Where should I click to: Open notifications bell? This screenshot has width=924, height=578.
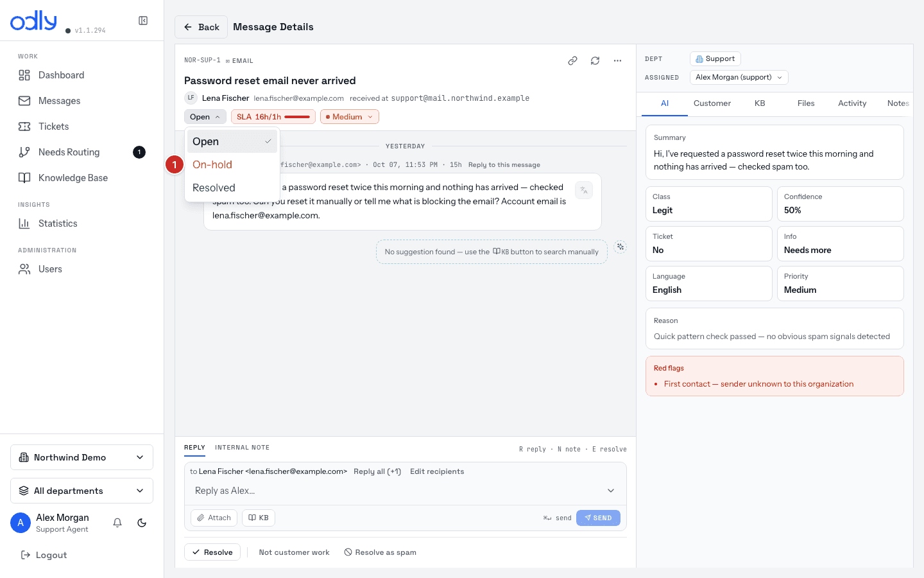(x=117, y=523)
